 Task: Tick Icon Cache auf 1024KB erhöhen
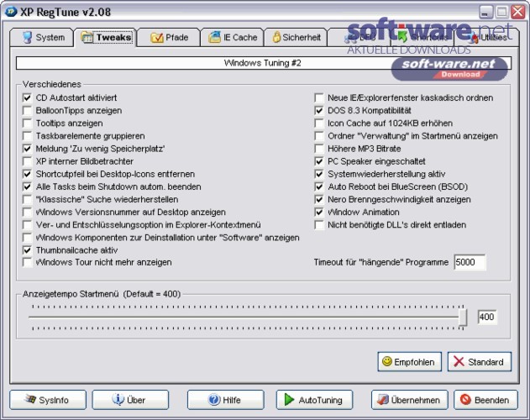[318, 123]
